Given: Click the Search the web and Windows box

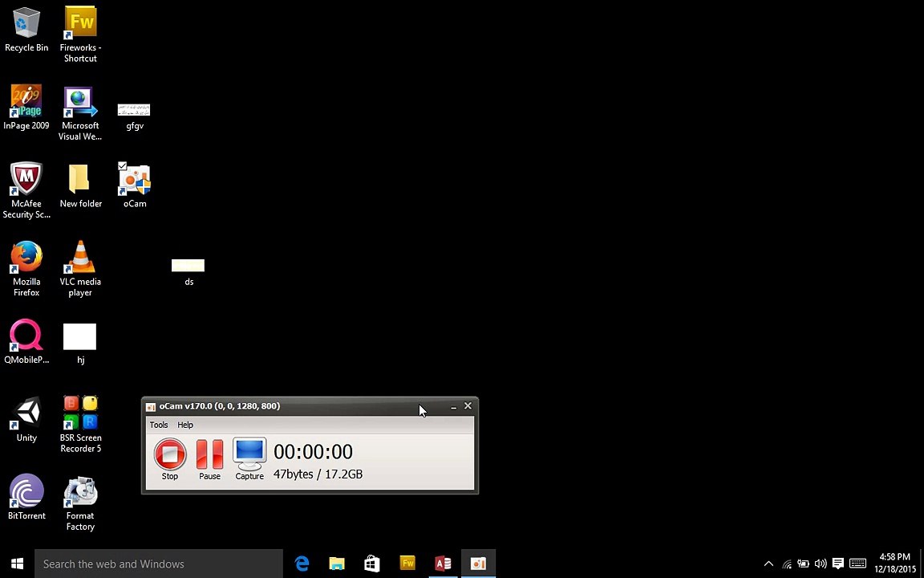Looking at the screenshot, I should click(x=159, y=564).
